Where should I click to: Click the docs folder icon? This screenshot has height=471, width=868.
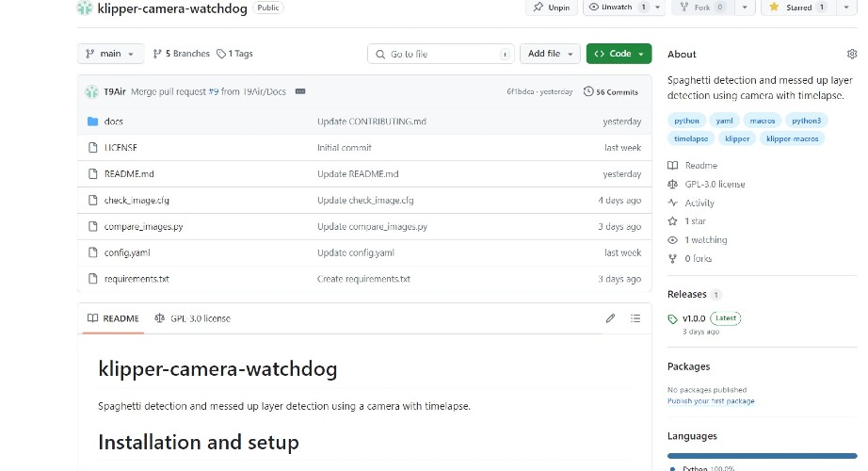click(x=92, y=122)
